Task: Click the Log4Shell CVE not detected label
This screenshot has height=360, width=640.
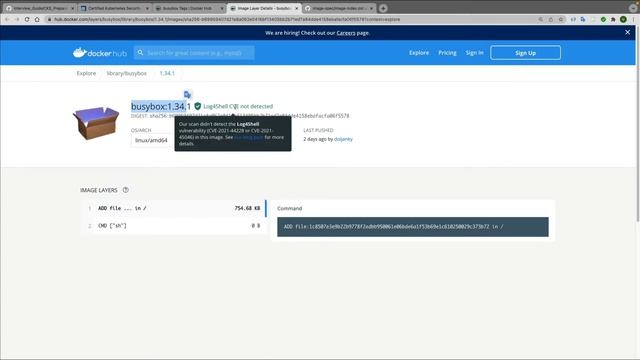Action: click(x=238, y=106)
